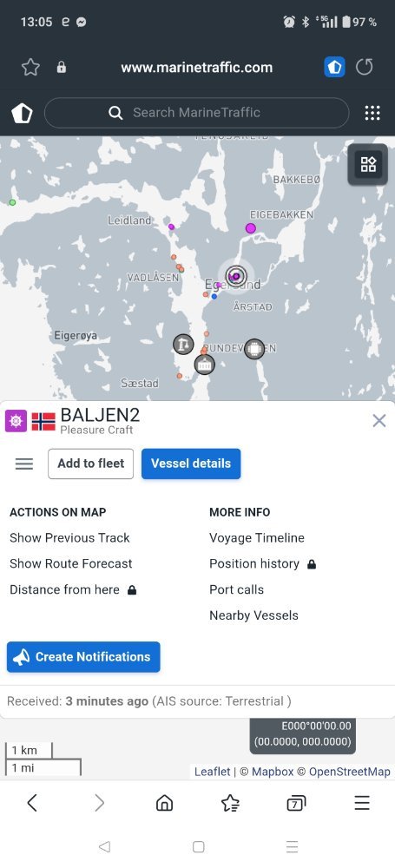Click the blue shield extension icon
395x868 pixels.
[x=334, y=68]
